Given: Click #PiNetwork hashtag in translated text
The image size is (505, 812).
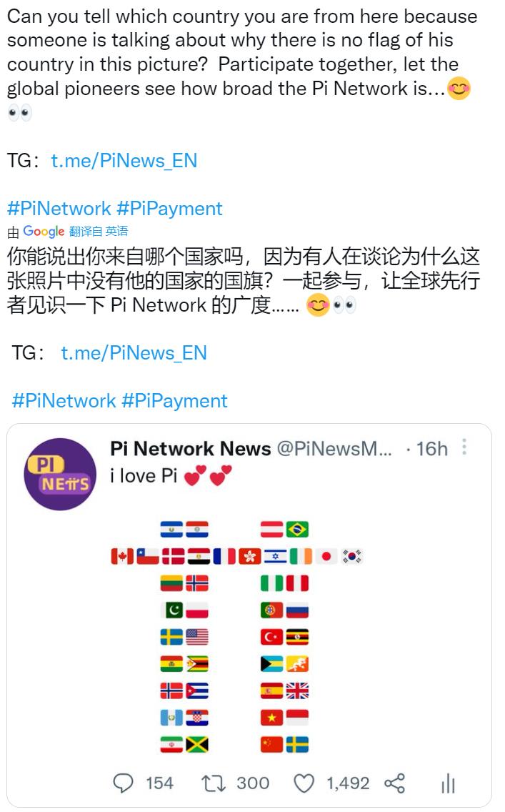Looking at the screenshot, I should click(x=64, y=401).
